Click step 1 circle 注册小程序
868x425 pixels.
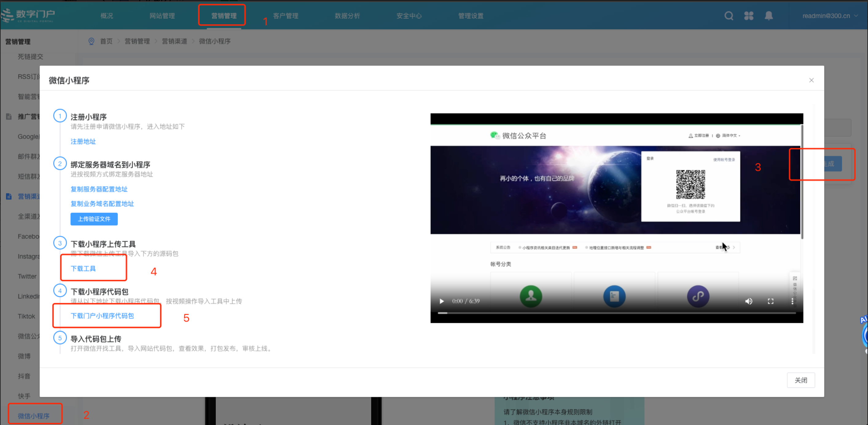click(60, 116)
